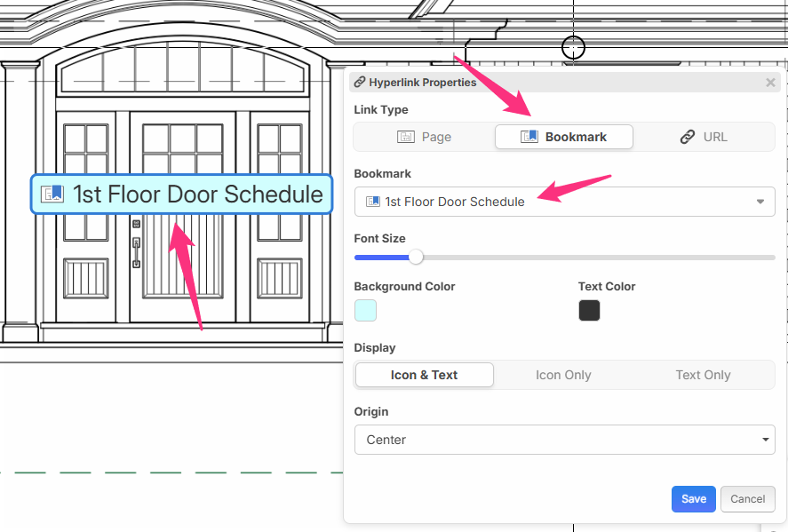Choose the Text Only display mode

703,375
